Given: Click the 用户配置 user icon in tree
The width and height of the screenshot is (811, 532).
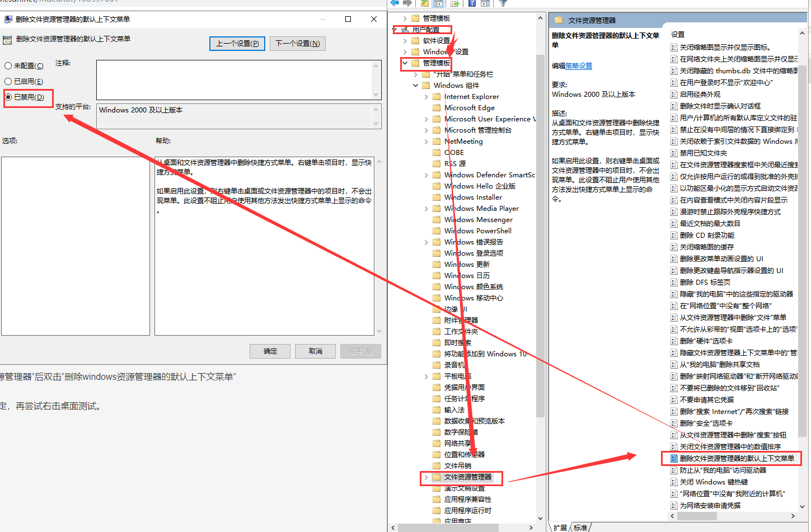Looking at the screenshot, I should click(x=405, y=30).
